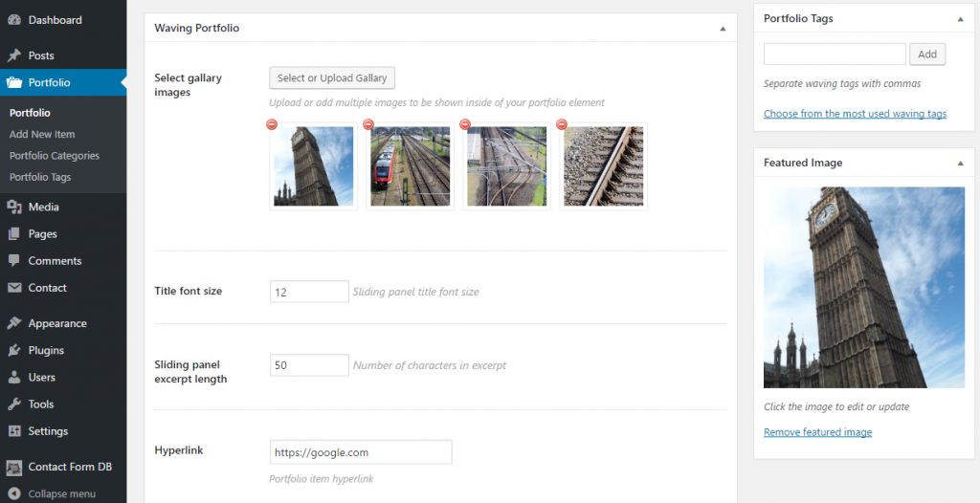The height and width of the screenshot is (503, 980).
Task: Go to Settings in sidebar
Action: [48, 431]
